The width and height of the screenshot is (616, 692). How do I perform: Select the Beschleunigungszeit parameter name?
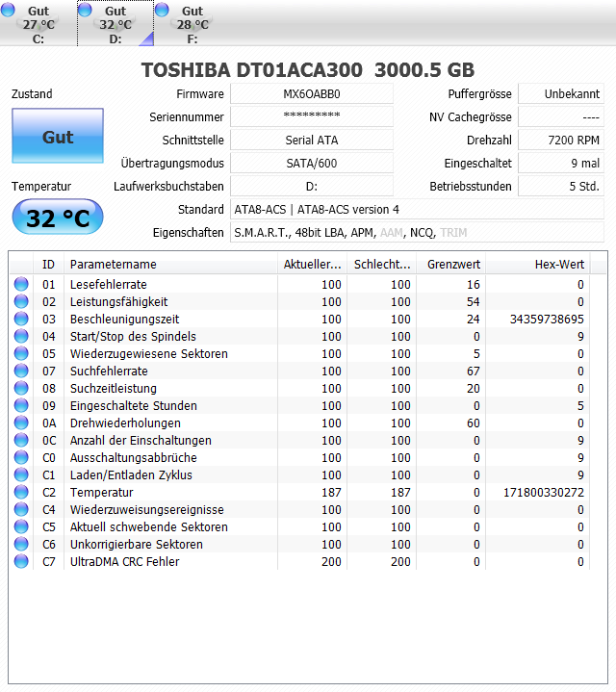click(125, 320)
